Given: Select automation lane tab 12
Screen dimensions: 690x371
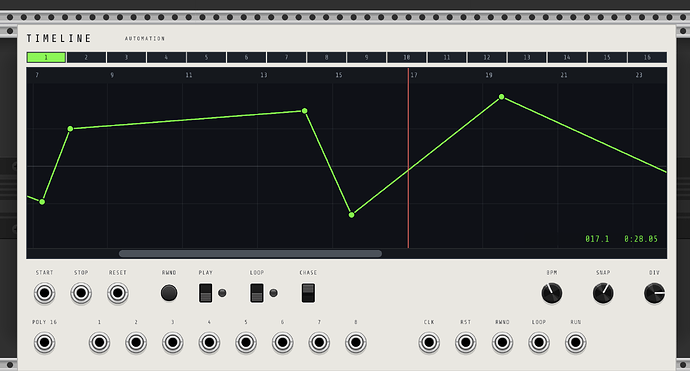Looking at the screenshot, I should point(487,57).
